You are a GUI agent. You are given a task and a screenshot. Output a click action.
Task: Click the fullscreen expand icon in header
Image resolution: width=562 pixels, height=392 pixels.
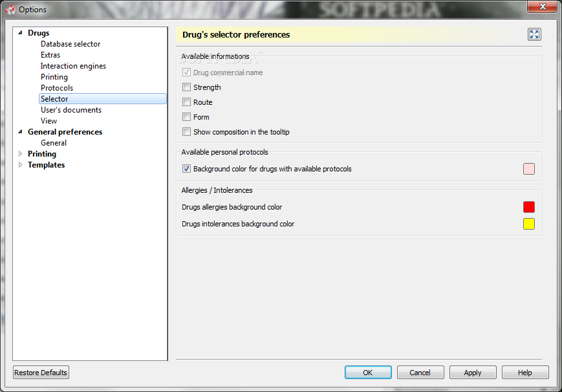pos(534,34)
